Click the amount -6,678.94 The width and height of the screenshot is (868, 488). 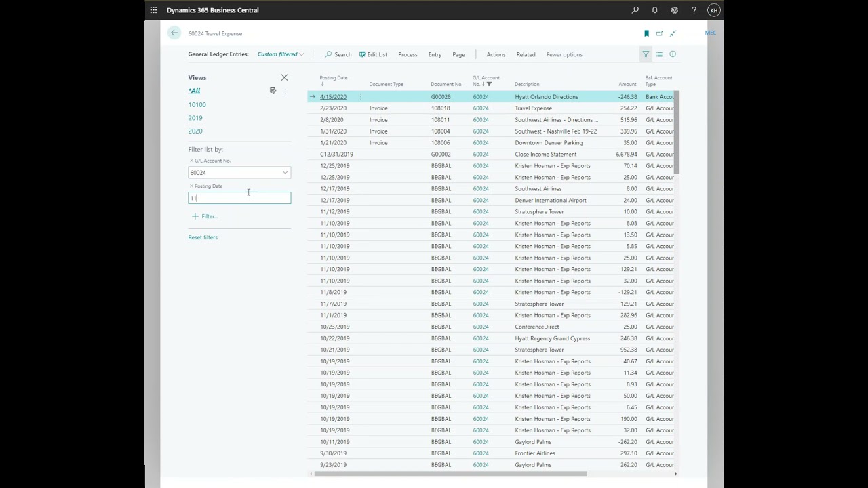click(x=625, y=155)
